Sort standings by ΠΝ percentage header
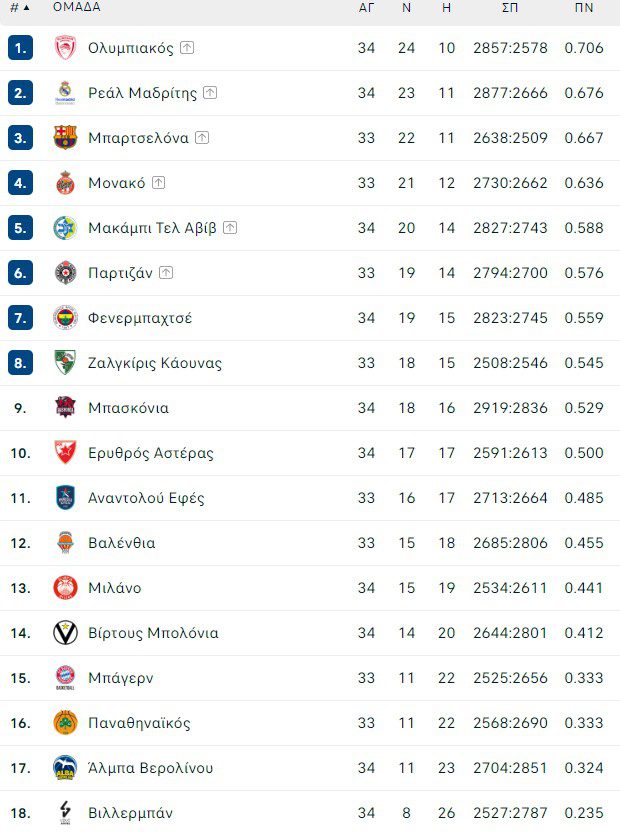The image size is (620, 833). 584,7
